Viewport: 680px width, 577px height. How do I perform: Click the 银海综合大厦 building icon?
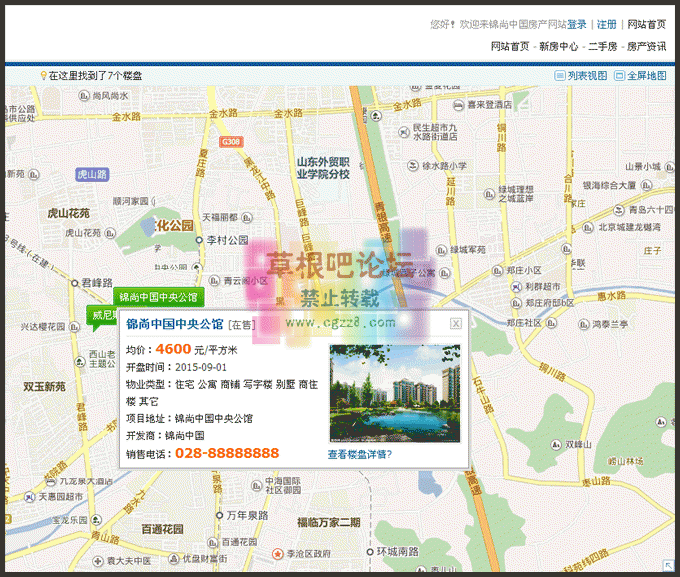click(647, 185)
